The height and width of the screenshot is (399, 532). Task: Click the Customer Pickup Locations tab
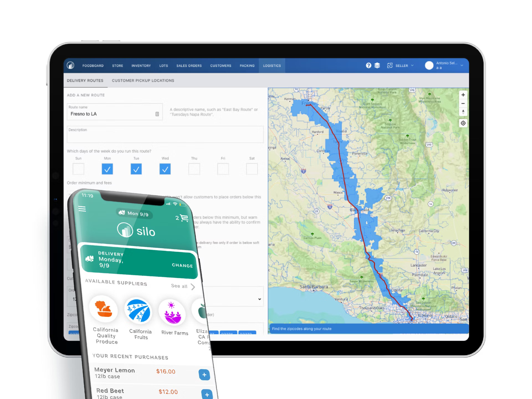[143, 80]
